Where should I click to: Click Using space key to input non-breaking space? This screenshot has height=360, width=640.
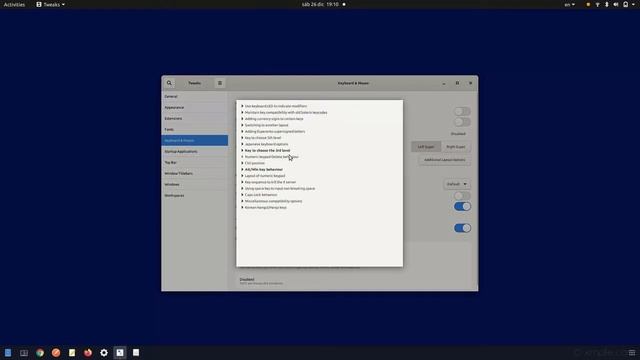[x=280, y=189]
